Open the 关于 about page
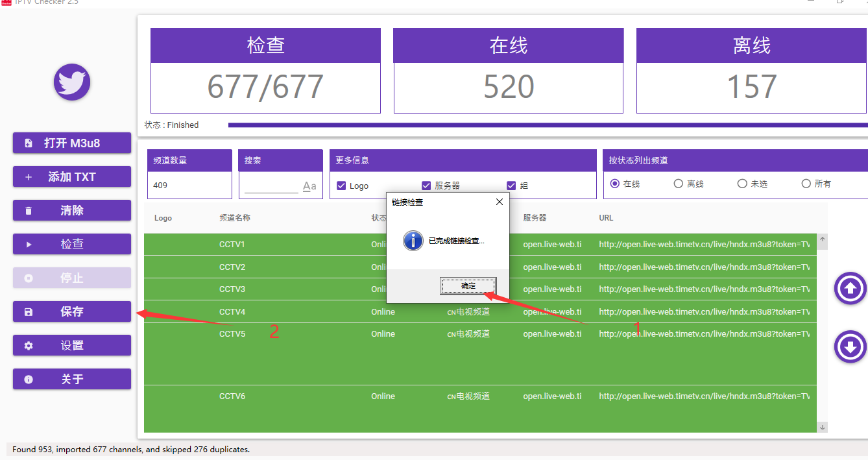Viewport: 868px width, 460px height. 72,379
